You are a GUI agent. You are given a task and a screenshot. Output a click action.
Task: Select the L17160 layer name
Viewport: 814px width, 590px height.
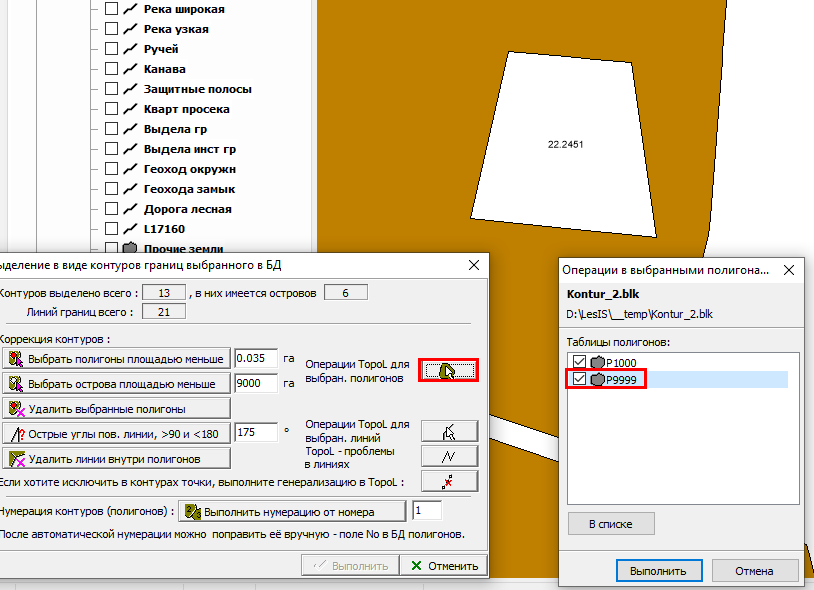[164, 228]
